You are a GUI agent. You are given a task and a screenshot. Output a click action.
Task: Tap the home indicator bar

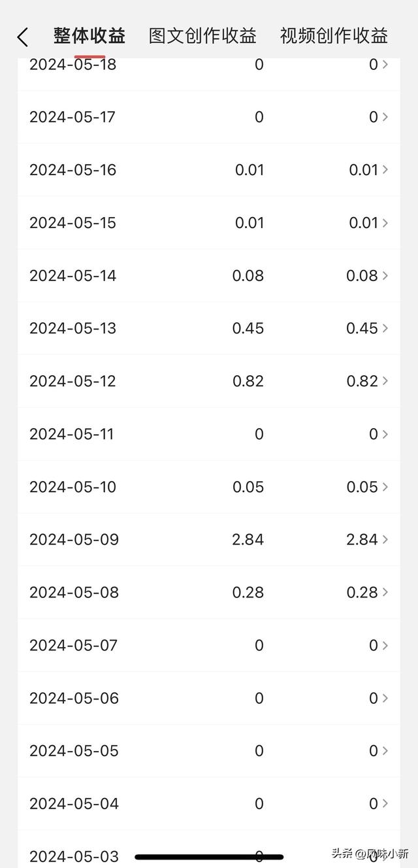point(209,856)
